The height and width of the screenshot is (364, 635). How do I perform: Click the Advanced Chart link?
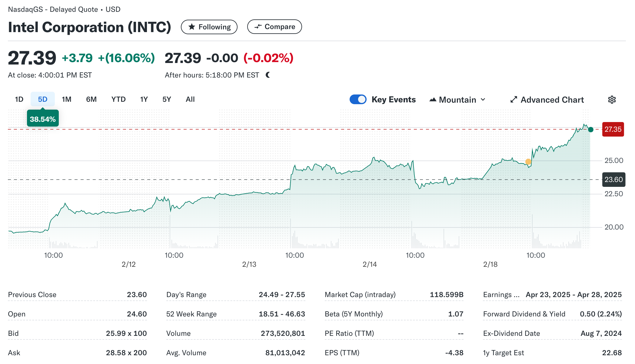(x=552, y=100)
